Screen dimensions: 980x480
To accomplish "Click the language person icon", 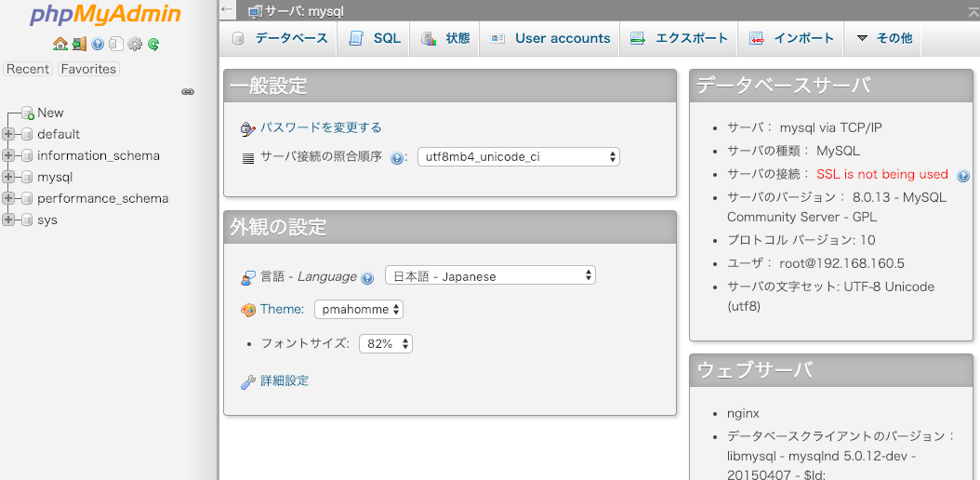I will point(248,278).
